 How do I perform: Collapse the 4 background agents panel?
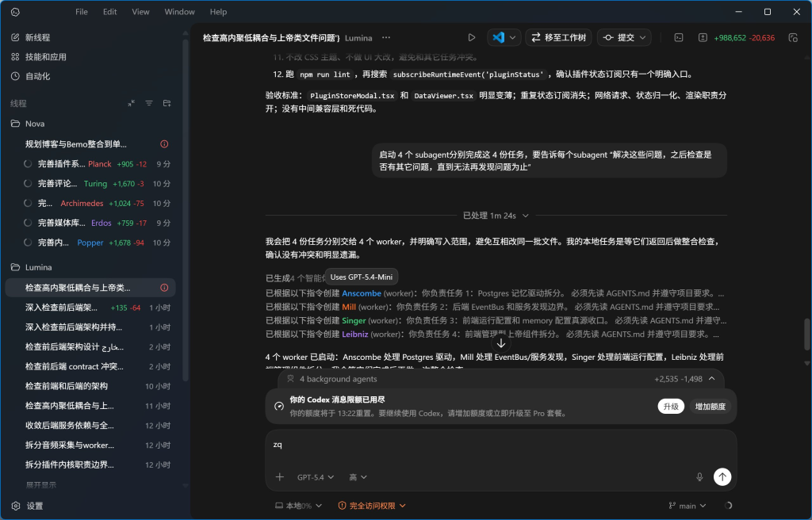coord(711,378)
